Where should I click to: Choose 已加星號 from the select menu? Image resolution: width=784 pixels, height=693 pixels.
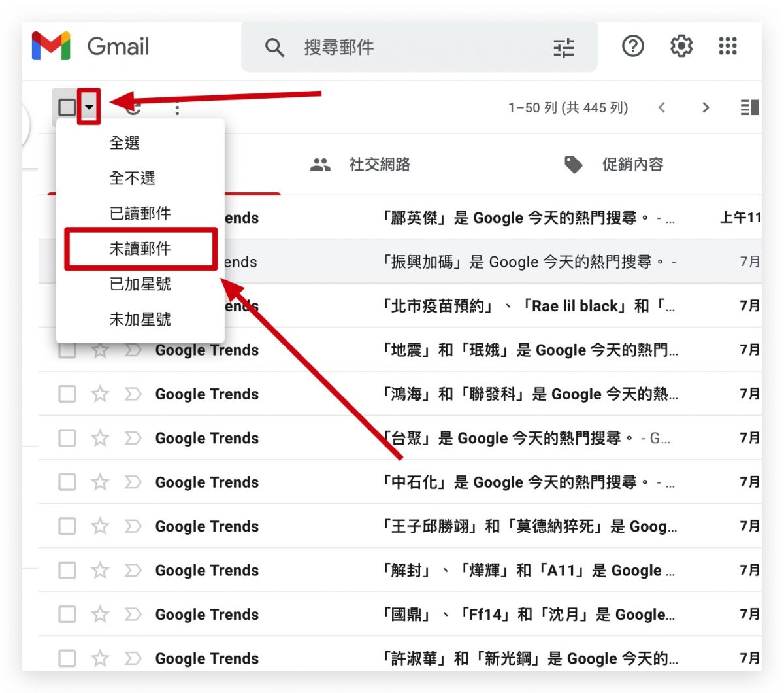(140, 284)
